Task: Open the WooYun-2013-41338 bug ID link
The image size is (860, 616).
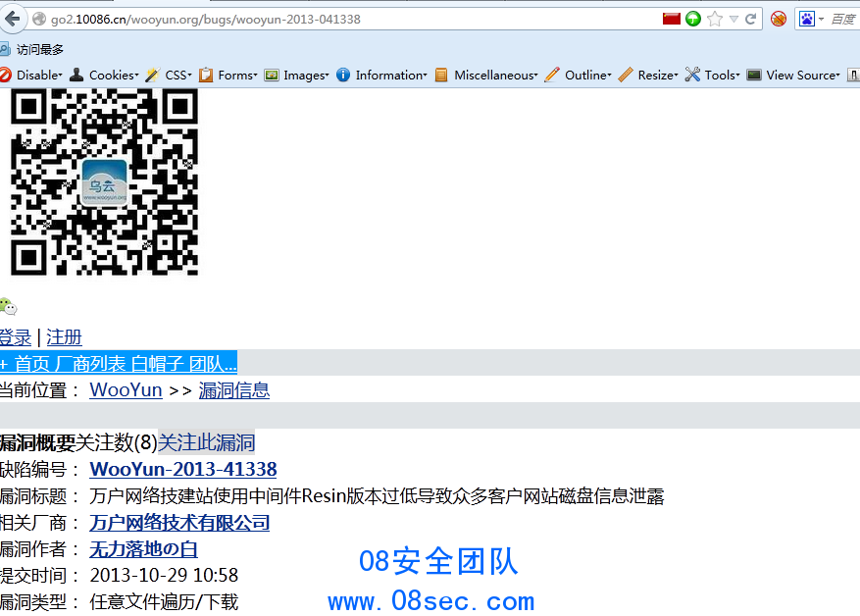Action: coord(183,469)
